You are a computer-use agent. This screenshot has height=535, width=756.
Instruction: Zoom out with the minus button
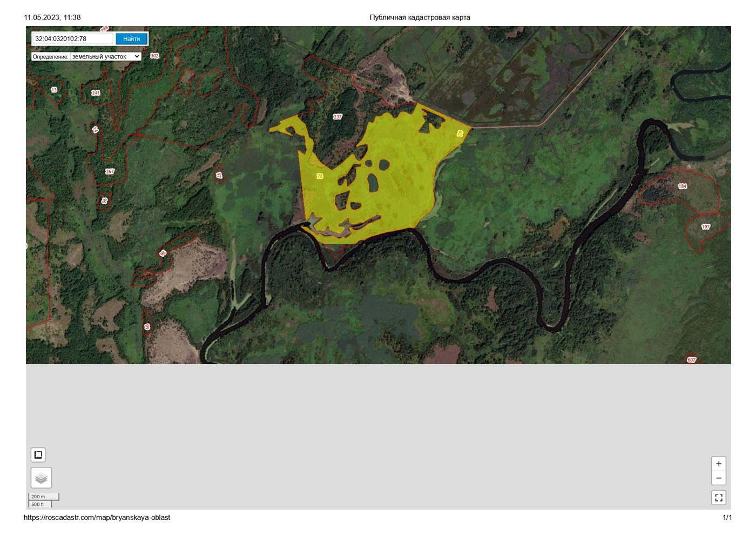[x=719, y=478]
